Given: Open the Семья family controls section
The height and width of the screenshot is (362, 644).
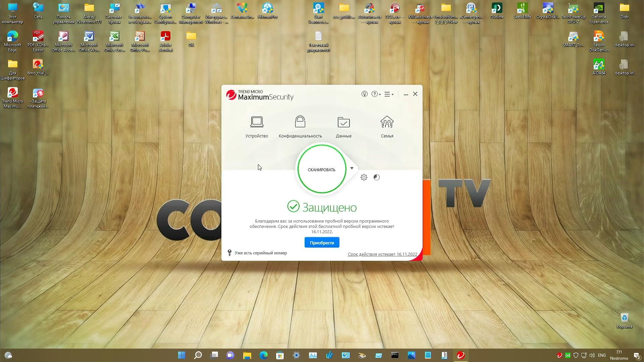Looking at the screenshot, I should point(387,127).
